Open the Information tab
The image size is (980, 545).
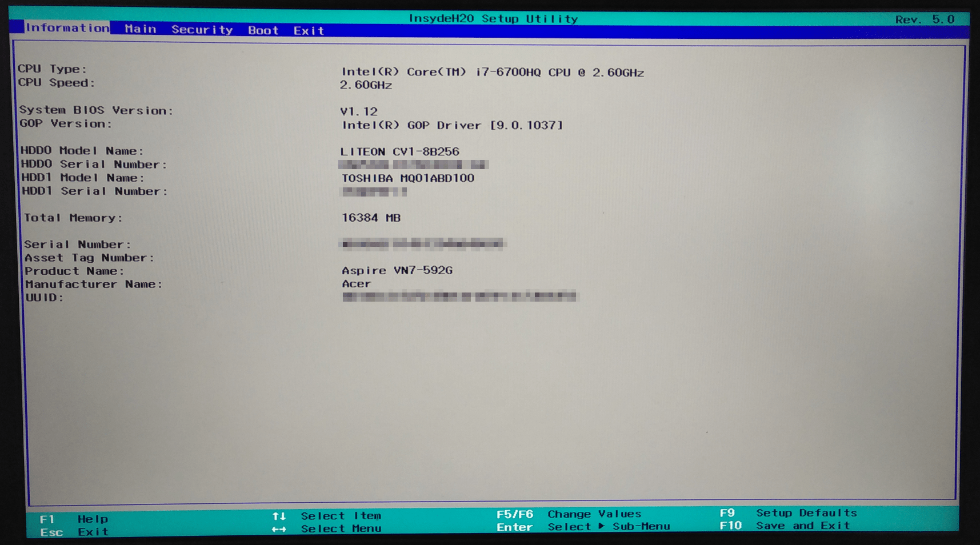[67, 28]
